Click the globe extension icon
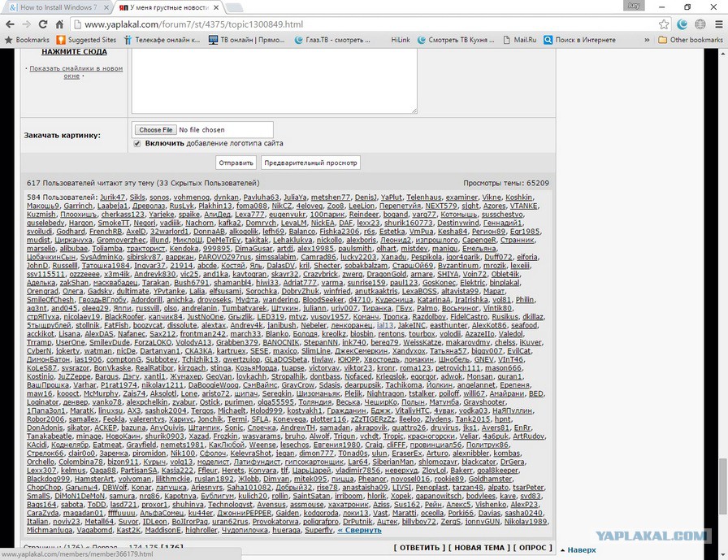The width and height of the screenshot is (728, 560). click(700, 24)
